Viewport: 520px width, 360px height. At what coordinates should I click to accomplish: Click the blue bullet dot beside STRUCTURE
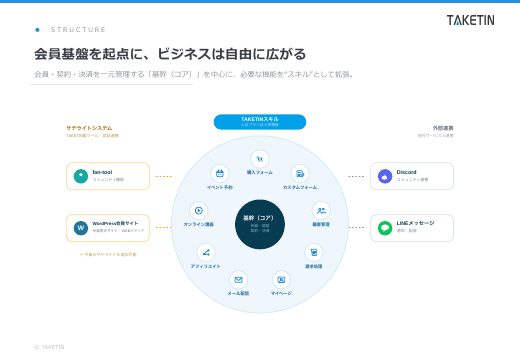coord(37,30)
